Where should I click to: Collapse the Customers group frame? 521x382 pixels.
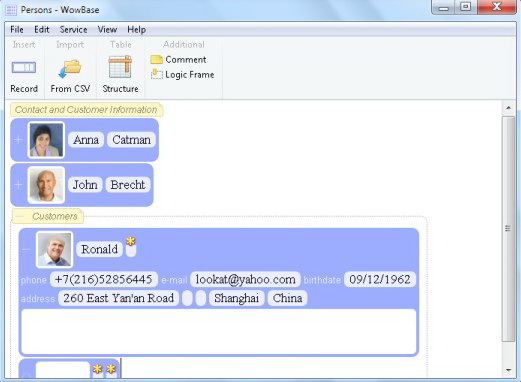[20, 217]
